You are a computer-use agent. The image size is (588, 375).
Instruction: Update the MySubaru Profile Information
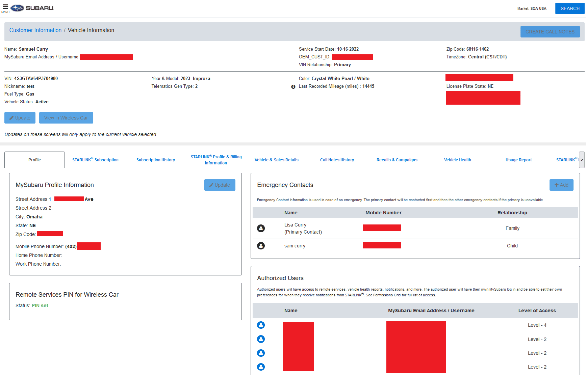point(220,185)
